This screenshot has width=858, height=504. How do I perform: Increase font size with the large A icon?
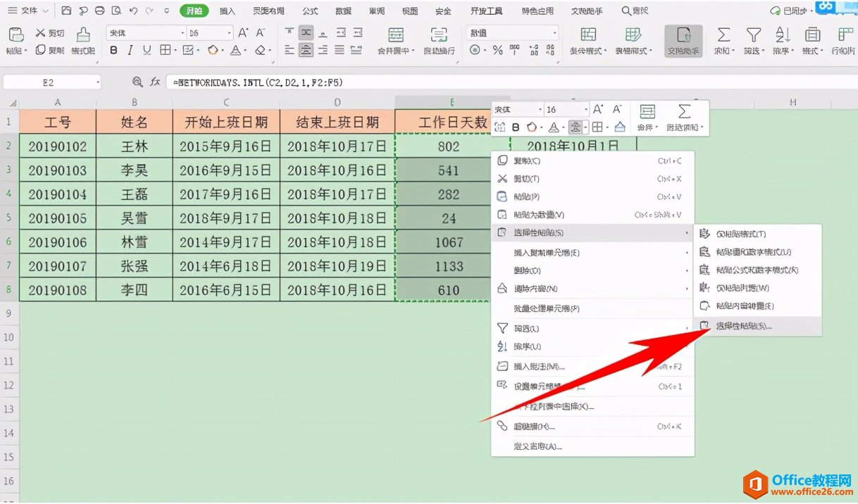[x=243, y=33]
